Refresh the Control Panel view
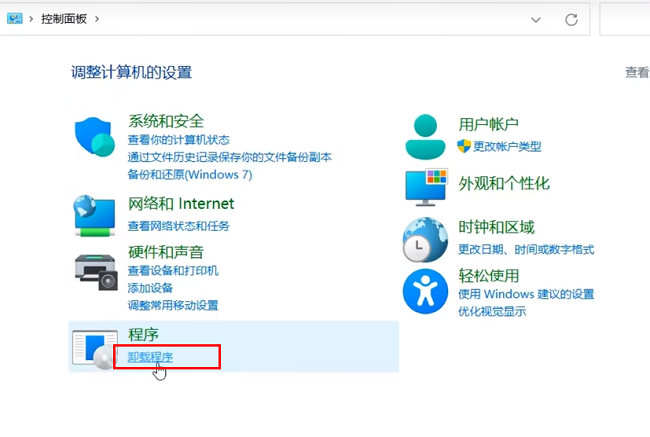 click(x=571, y=19)
